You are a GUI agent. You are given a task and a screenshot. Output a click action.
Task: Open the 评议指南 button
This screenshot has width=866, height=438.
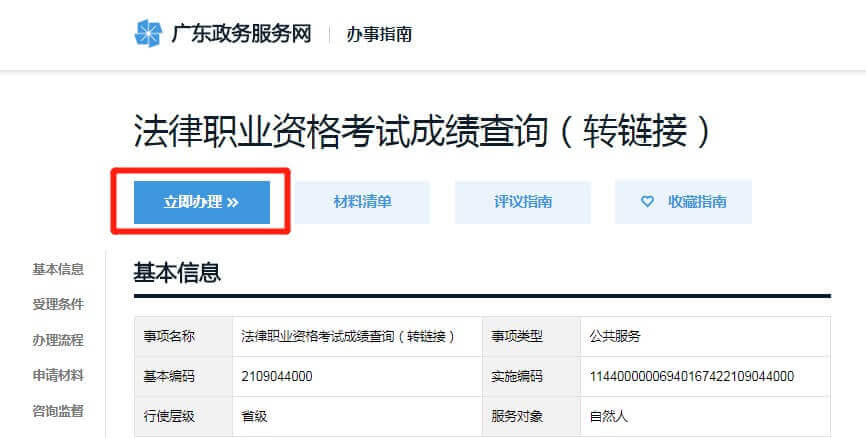[522, 202]
